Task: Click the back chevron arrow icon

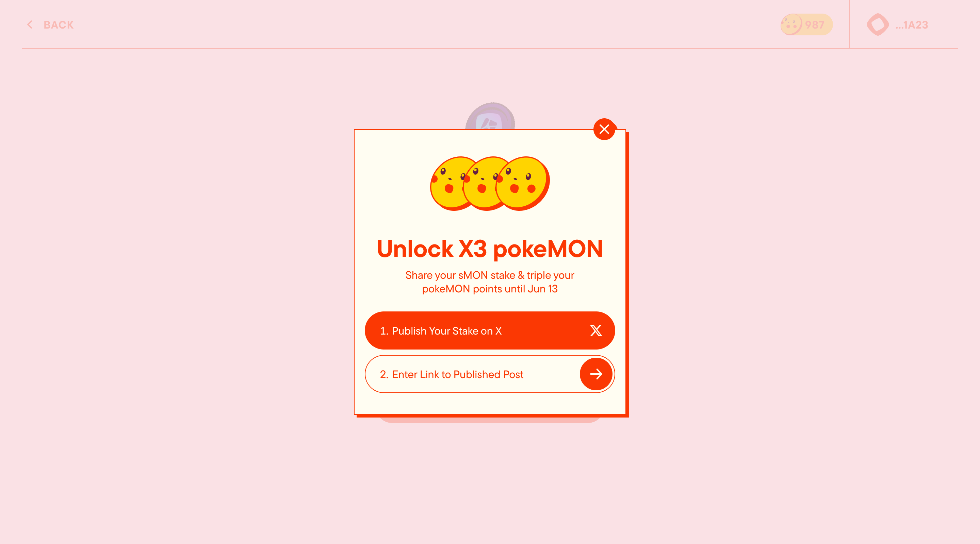Action: 30,25
